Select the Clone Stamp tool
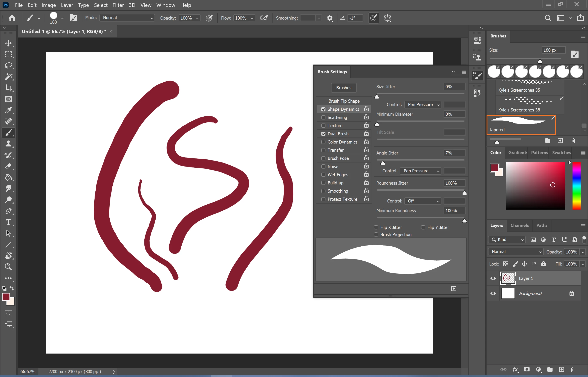This screenshot has height=377, width=588. (9, 144)
